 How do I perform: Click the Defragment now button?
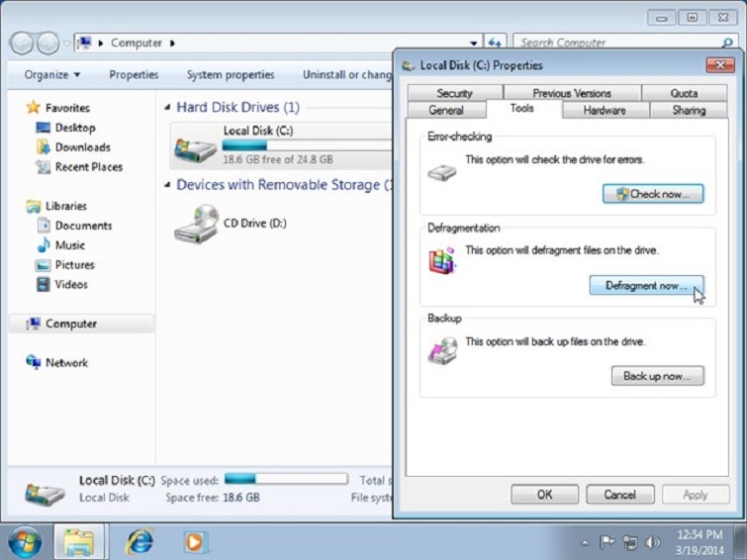[646, 285]
